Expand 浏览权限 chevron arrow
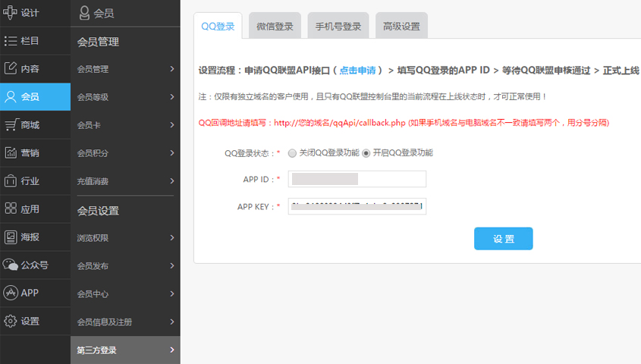This screenshot has height=364, width=641. click(172, 237)
